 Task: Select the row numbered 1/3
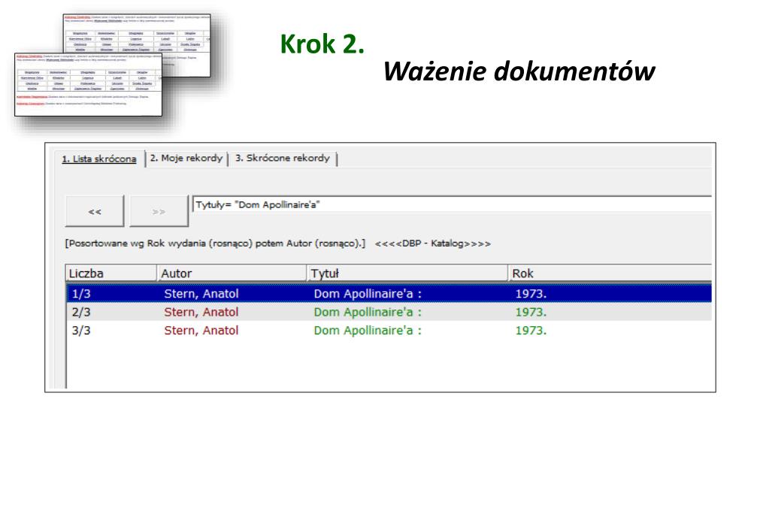tap(389, 294)
